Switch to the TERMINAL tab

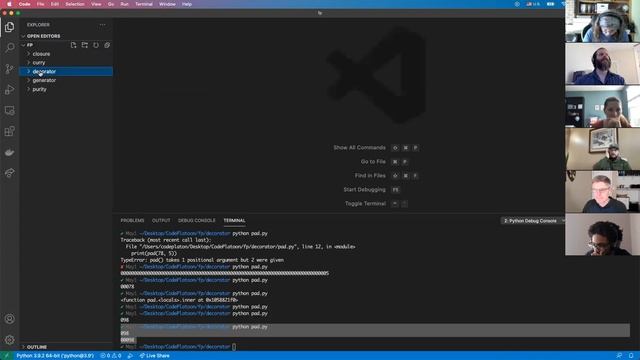pyautogui.click(x=234, y=220)
